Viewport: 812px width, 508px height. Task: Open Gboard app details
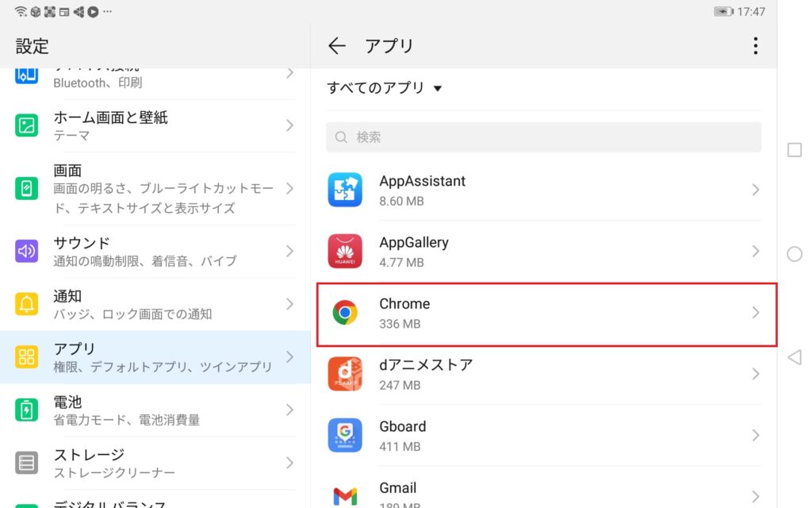(x=544, y=436)
